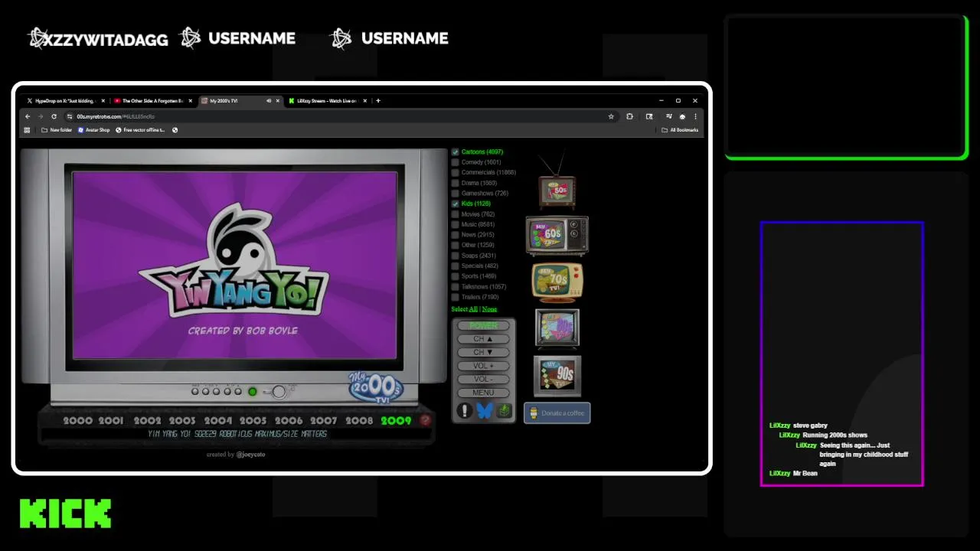This screenshot has height=551, width=980.
Task: Click the CH up button
Action: tap(483, 339)
